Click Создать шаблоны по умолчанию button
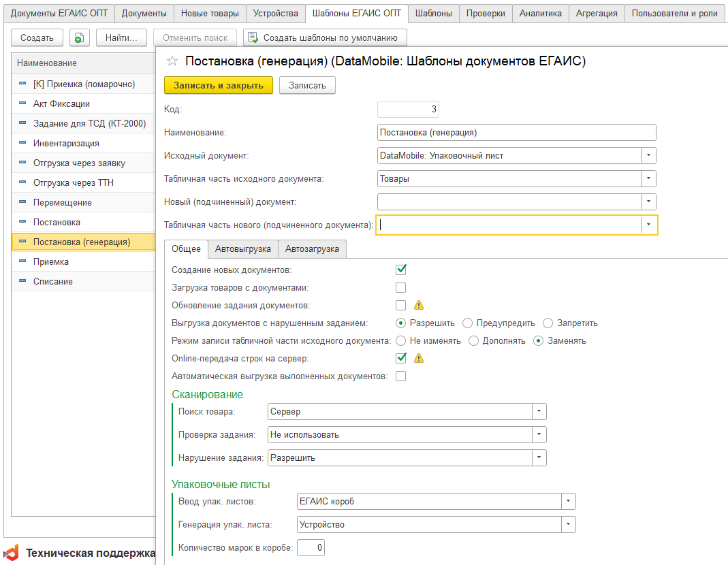 click(x=325, y=37)
